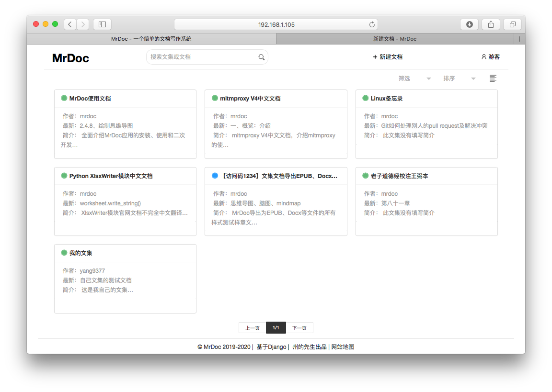
Task: Go back with the Safari back arrow
Action: [70, 24]
